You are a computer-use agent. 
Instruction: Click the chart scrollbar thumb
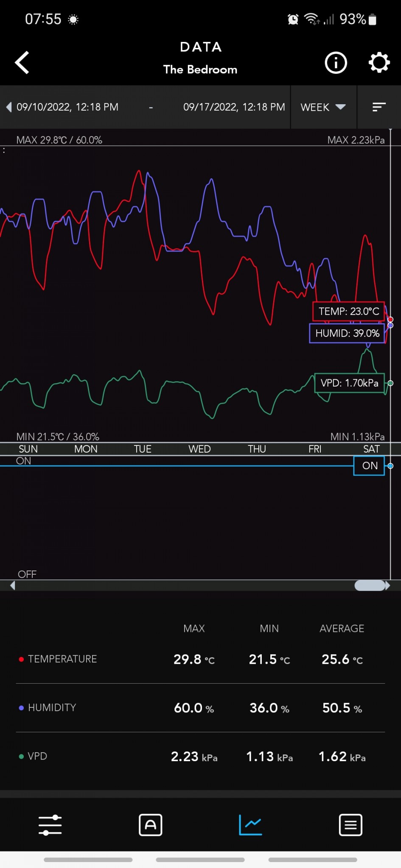pos(370,585)
